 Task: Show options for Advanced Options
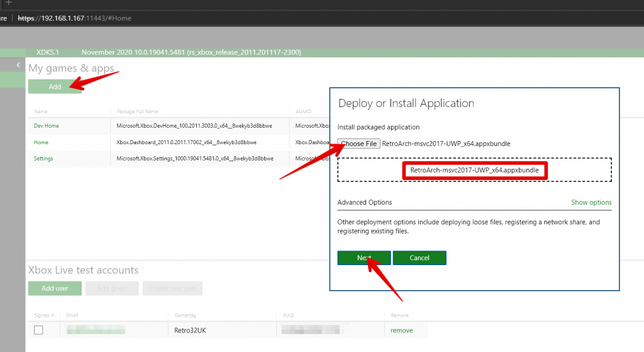591,202
